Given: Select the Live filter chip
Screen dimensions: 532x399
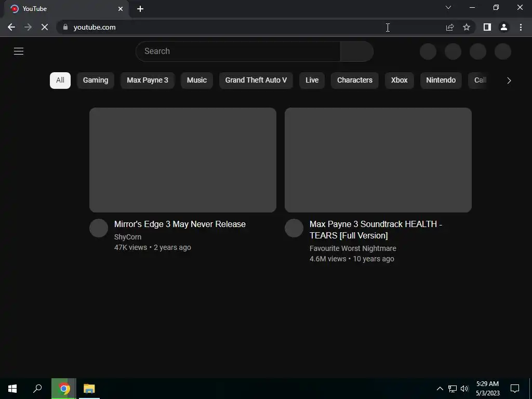Looking at the screenshot, I should [x=312, y=81].
